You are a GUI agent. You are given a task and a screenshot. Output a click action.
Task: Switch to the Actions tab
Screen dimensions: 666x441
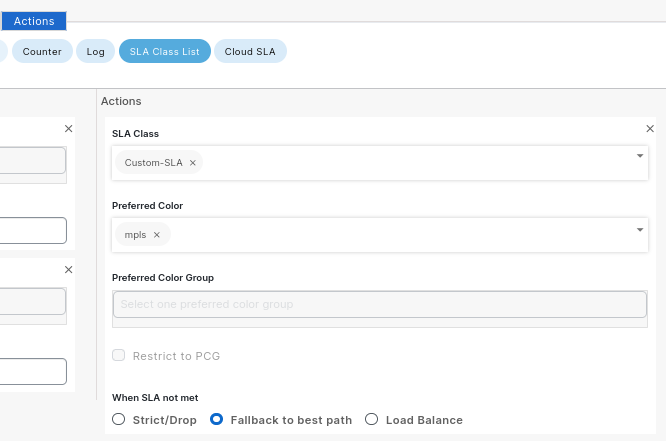34,21
